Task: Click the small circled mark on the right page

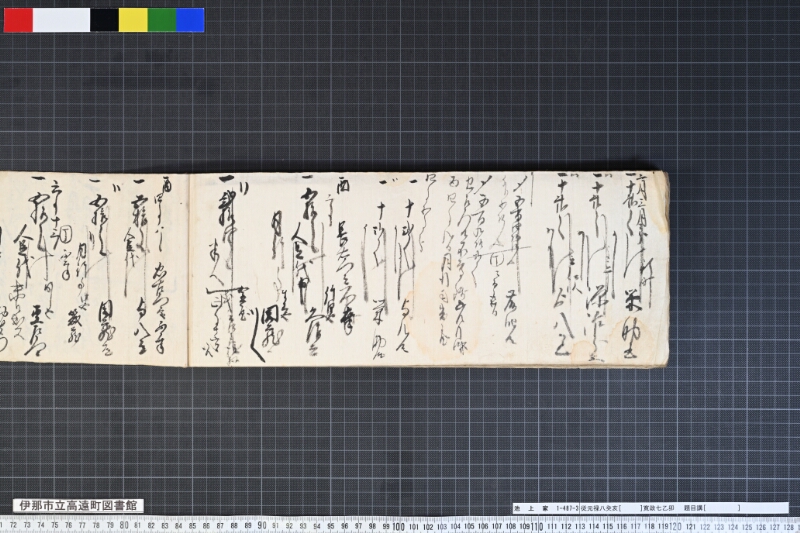Action: (496, 259)
